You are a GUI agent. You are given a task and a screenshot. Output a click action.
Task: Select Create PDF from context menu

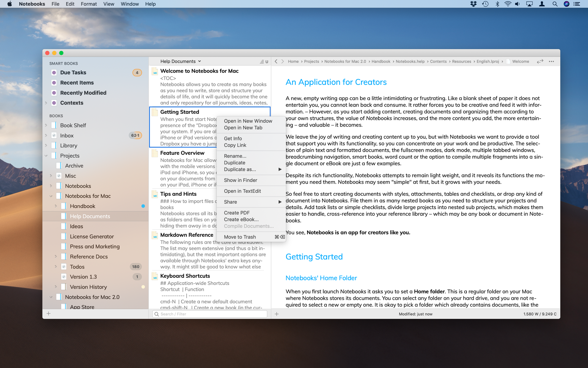point(237,212)
